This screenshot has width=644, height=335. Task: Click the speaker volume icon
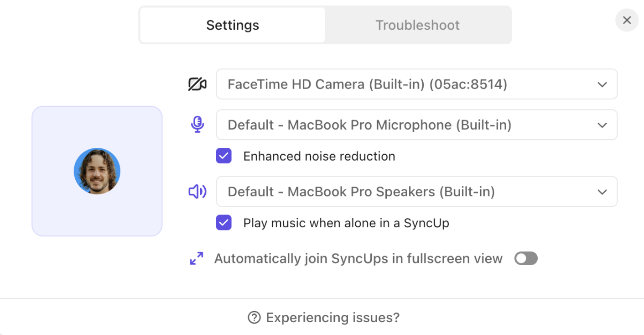pos(197,192)
